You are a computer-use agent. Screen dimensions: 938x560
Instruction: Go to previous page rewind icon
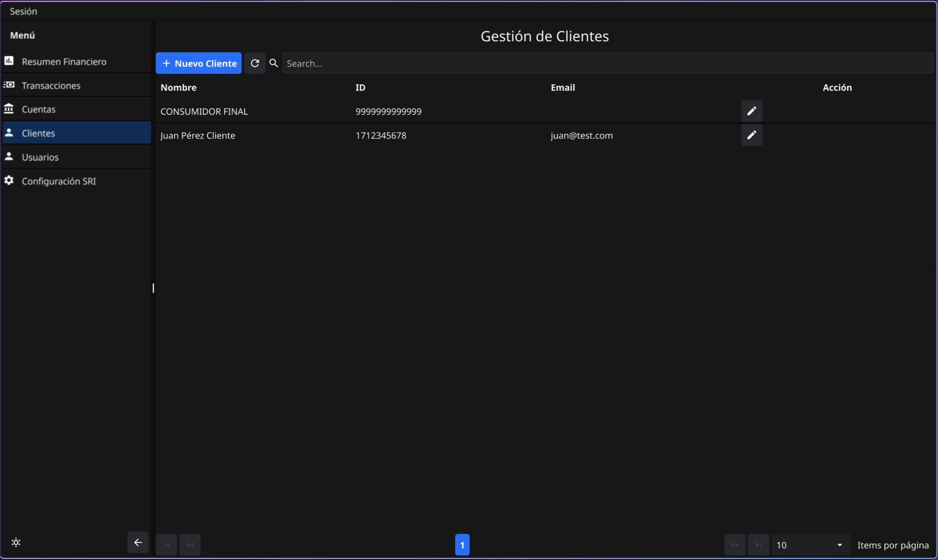[x=190, y=544]
